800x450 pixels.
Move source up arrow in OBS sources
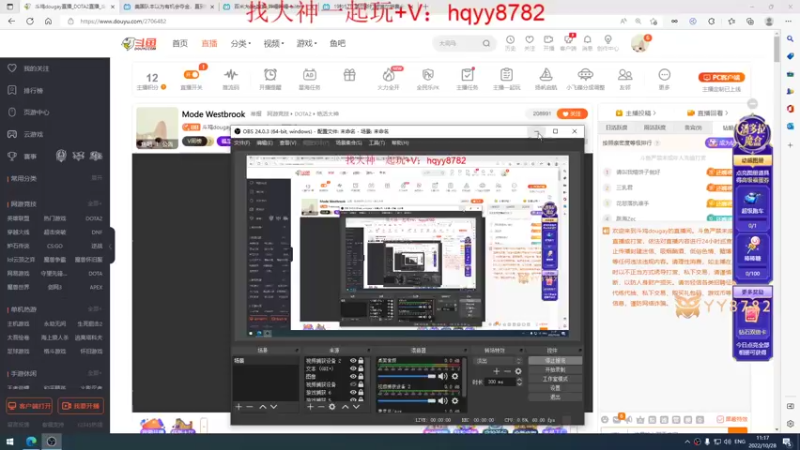coord(345,407)
